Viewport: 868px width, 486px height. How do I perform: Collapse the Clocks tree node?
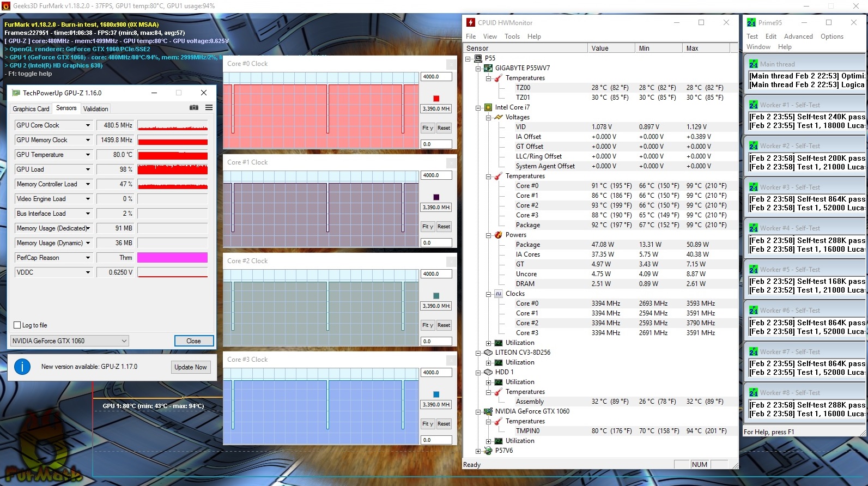[488, 294]
